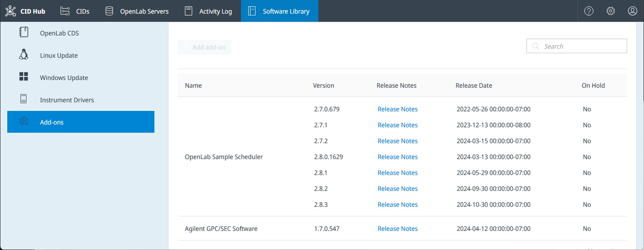This screenshot has width=644, height=250.
Task: Click version 2.7.2 cell
Action: pos(321,141)
